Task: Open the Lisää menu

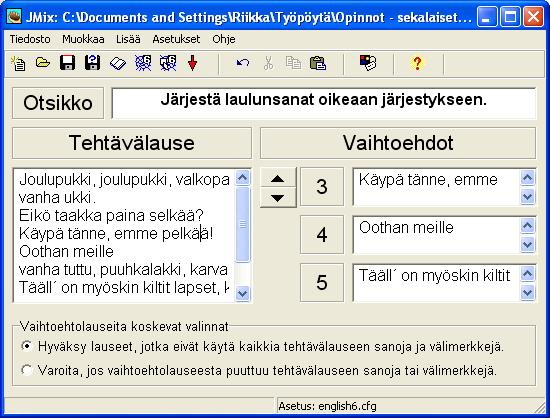Action: pos(128,39)
